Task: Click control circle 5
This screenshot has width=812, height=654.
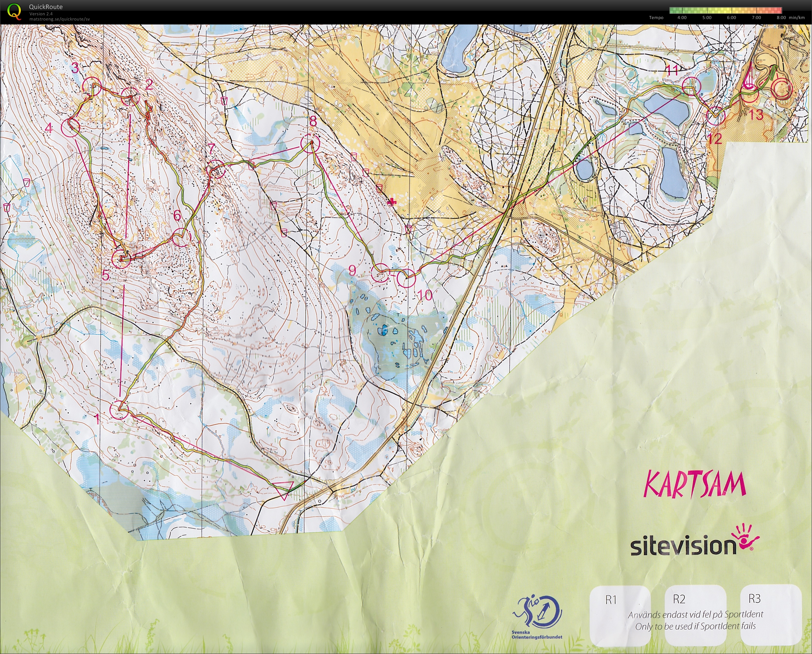Action: pyautogui.click(x=122, y=259)
